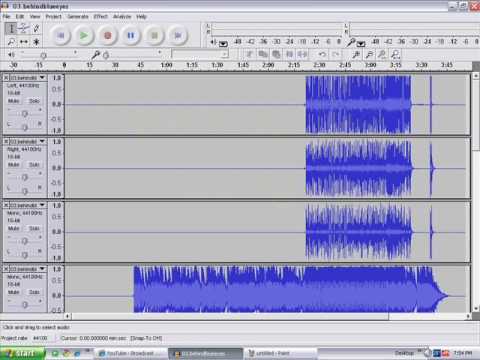Click the Redo arrow icon
The image size is (480, 360).
click(336, 54)
